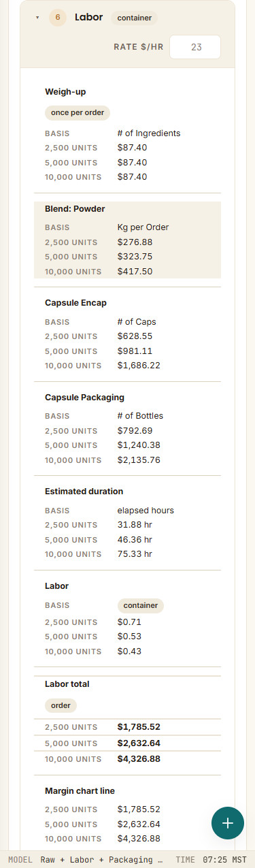Viewport: 255px width, 868px height.
Task: Collapse the Labor section triangle
Action: (x=37, y=18)
